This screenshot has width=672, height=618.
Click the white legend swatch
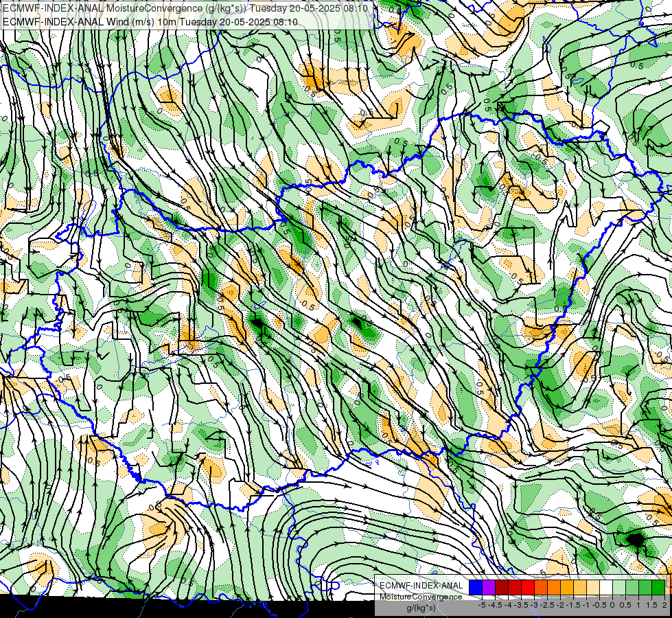606,588
